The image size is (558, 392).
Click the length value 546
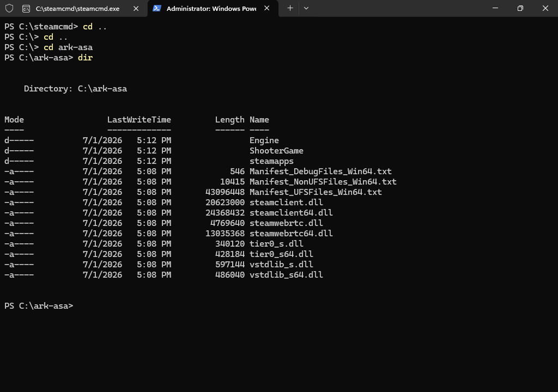[238, 171]
